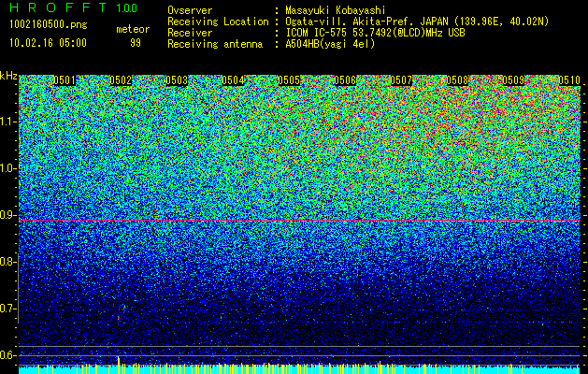Click the 0505 time marker label
588x374 pixels.
289,80
